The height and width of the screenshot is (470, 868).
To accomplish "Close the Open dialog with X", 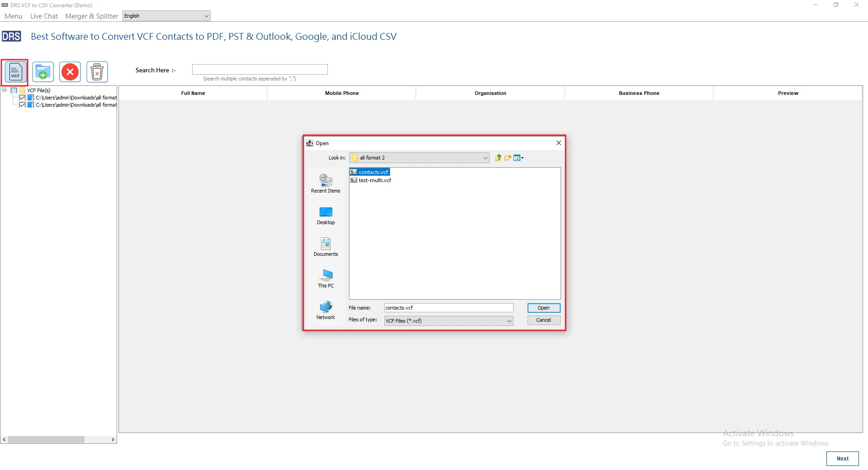I will (x=559, y=143).
